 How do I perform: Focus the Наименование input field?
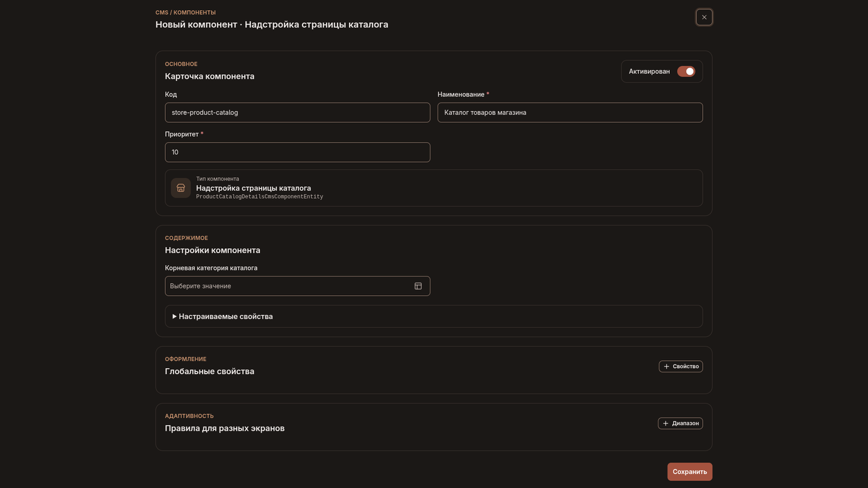(x=570, y=113)
